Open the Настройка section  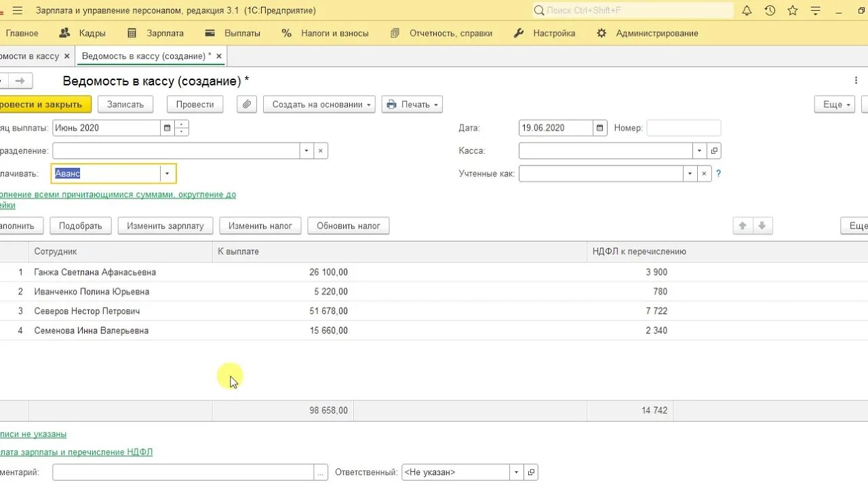point(545,33)
